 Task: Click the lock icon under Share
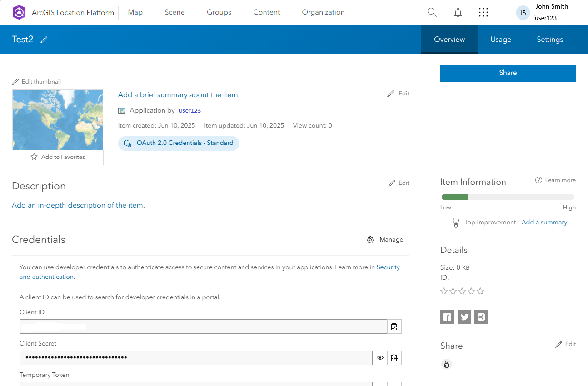pyautogui.click(x=447, y=364)
